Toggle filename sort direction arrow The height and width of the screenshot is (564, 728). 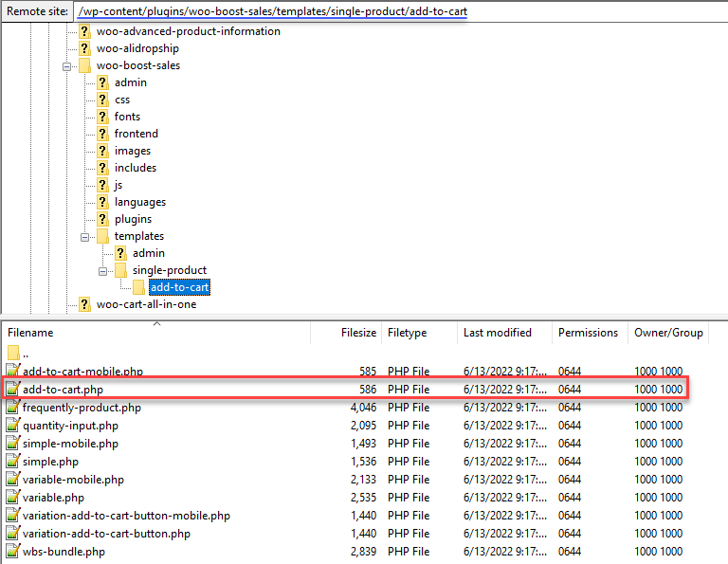157,323
